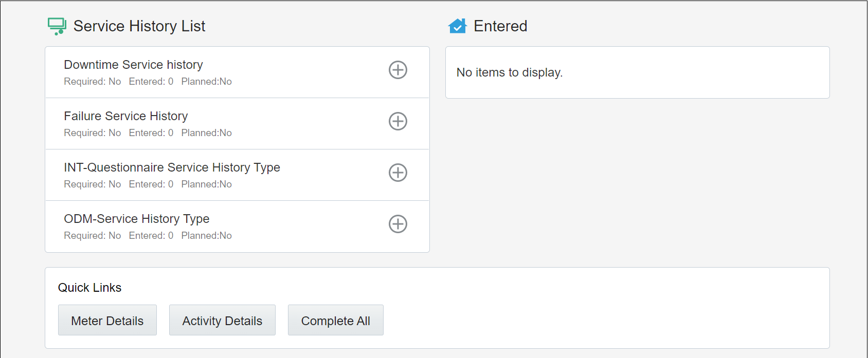Image resolution: width=868 pixels, height=358 pixels.
Task: Click the Entered panel heading text
Action: tap(500, 26)
